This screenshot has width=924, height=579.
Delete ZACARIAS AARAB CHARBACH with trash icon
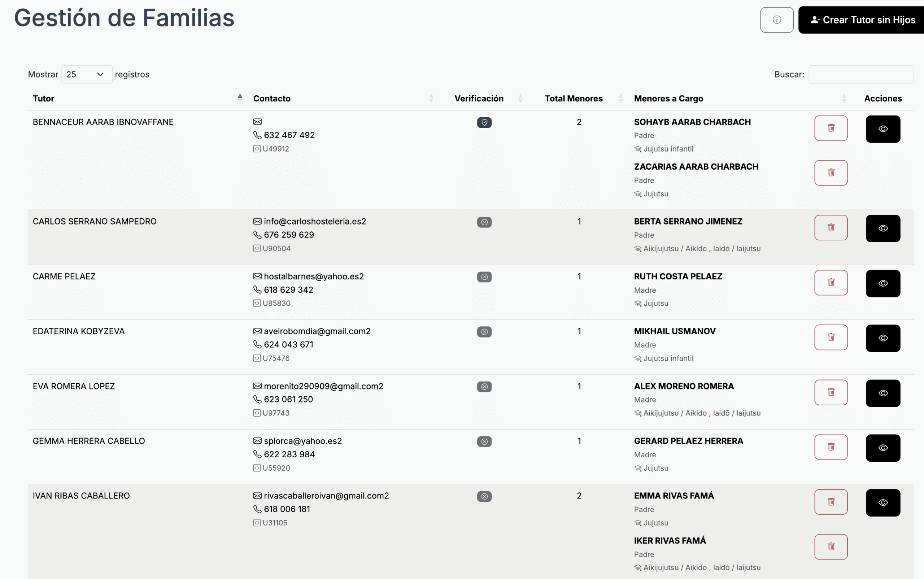[831, 173]
